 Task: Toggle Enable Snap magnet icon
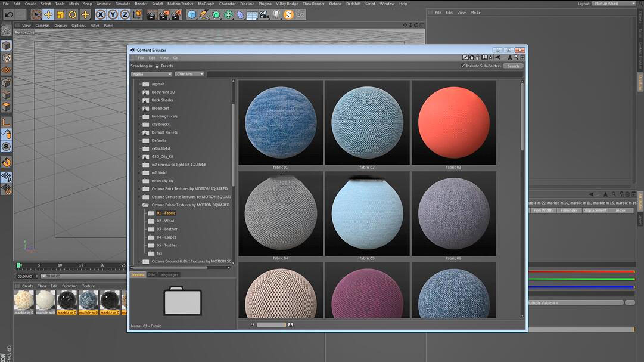[x=6, y=162]
